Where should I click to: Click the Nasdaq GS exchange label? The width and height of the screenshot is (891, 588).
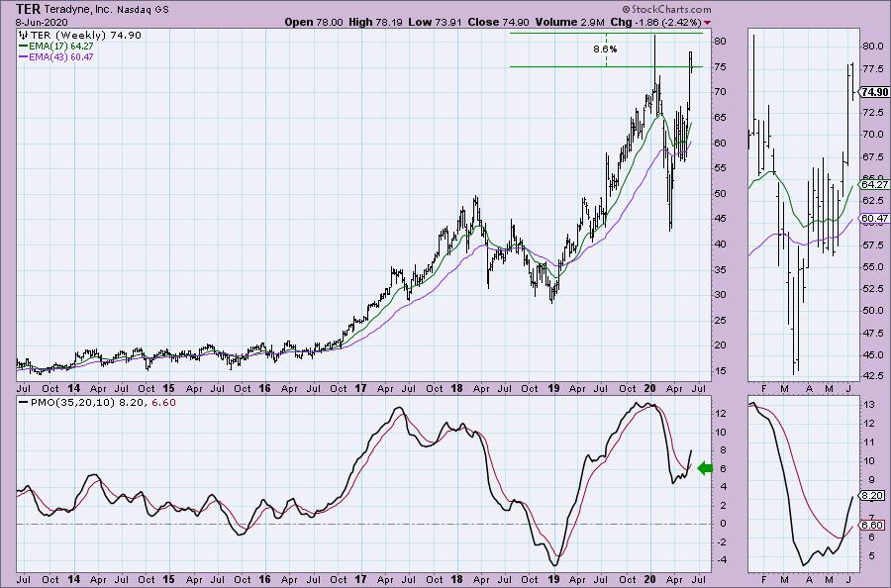pos(143,10)
